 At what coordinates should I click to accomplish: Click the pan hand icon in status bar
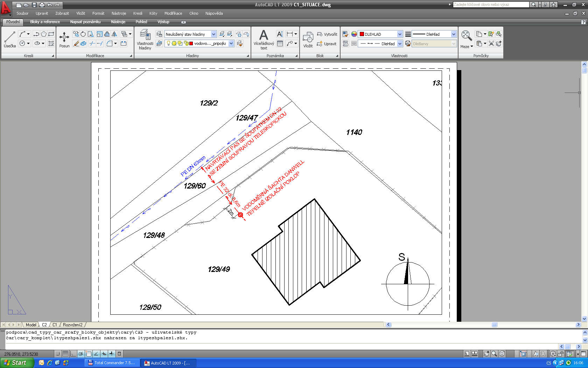(486, 354)
